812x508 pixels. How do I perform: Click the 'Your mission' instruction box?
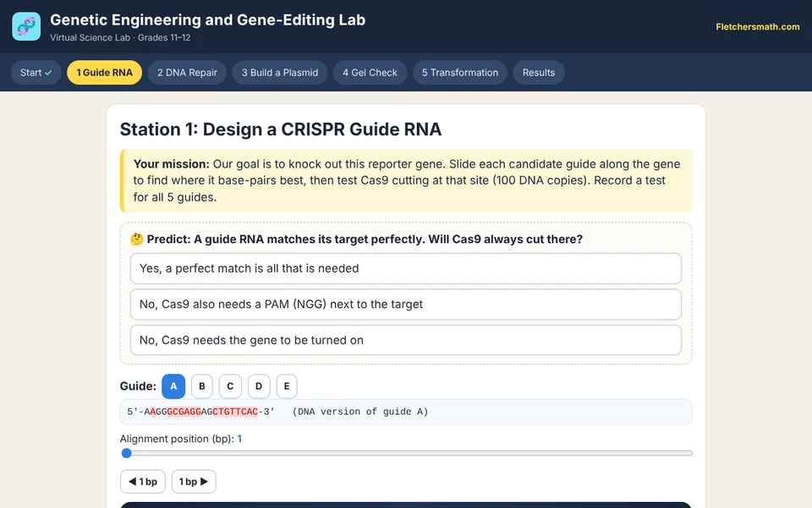pos(405,180)
